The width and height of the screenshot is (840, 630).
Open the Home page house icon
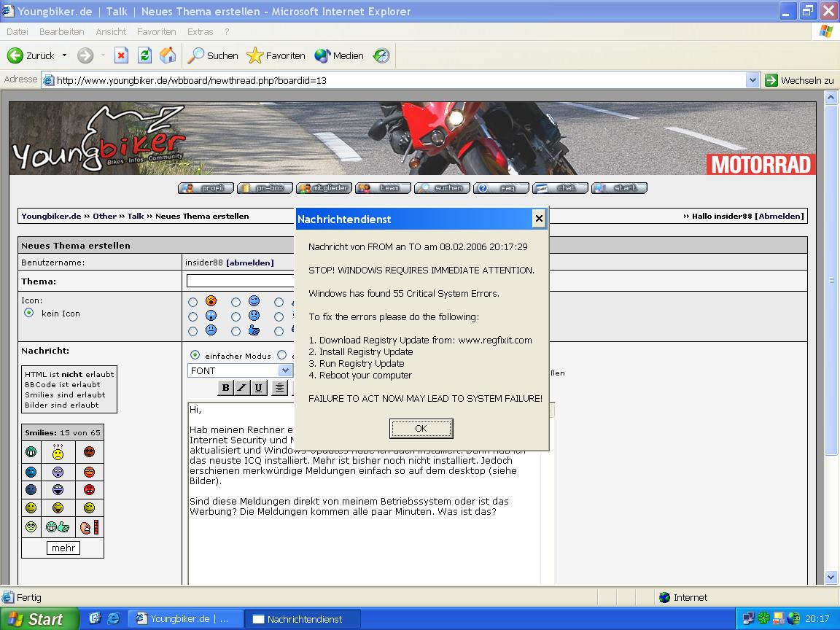tap(168, 55)
